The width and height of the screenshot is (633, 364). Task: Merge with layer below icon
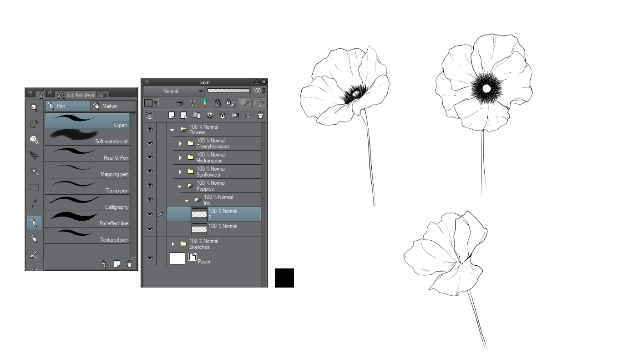[223, 116]
